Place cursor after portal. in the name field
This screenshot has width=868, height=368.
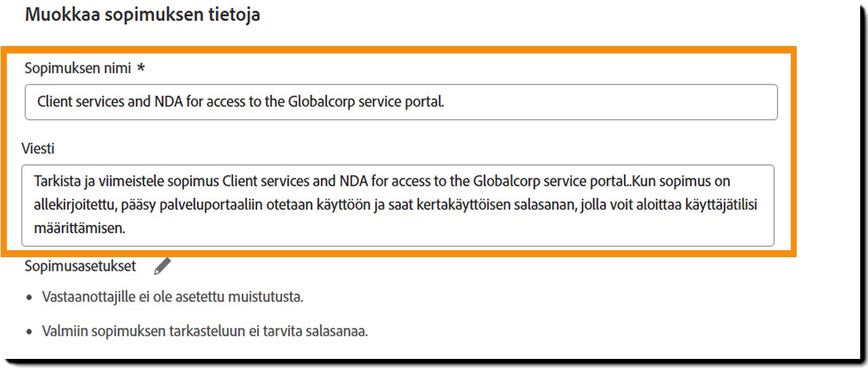[446, 102]
